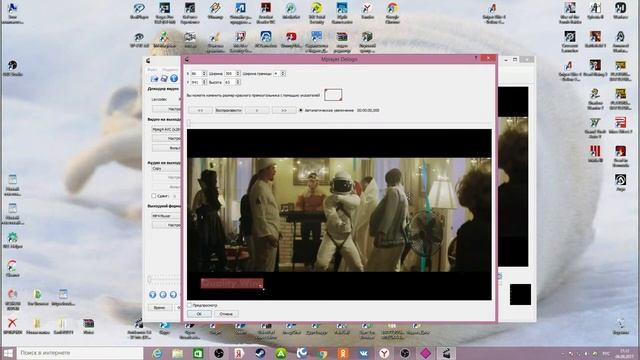Image resolution: width=640 pixels, height=360 pixels.
Task: Open the output format MP4 Muxer dropdown
Action: (x=166, y=216)
